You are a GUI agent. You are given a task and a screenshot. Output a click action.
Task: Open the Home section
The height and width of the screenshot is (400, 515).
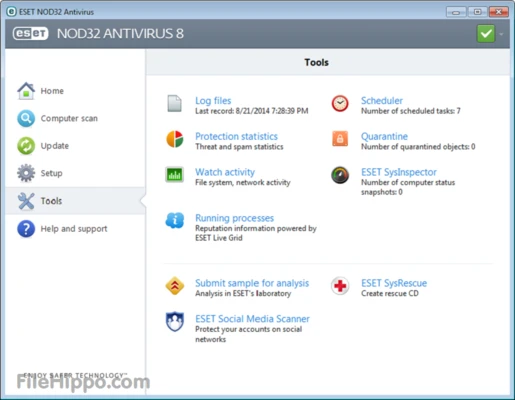[52, 91]
